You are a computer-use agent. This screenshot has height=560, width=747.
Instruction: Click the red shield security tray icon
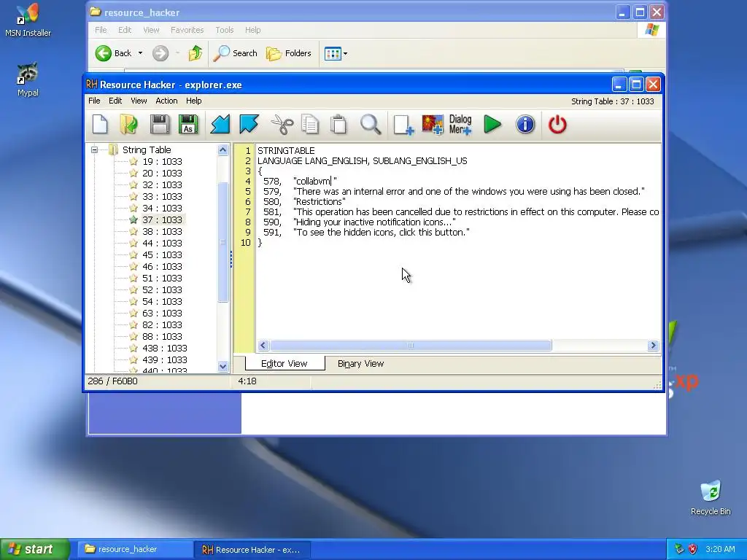693,550
